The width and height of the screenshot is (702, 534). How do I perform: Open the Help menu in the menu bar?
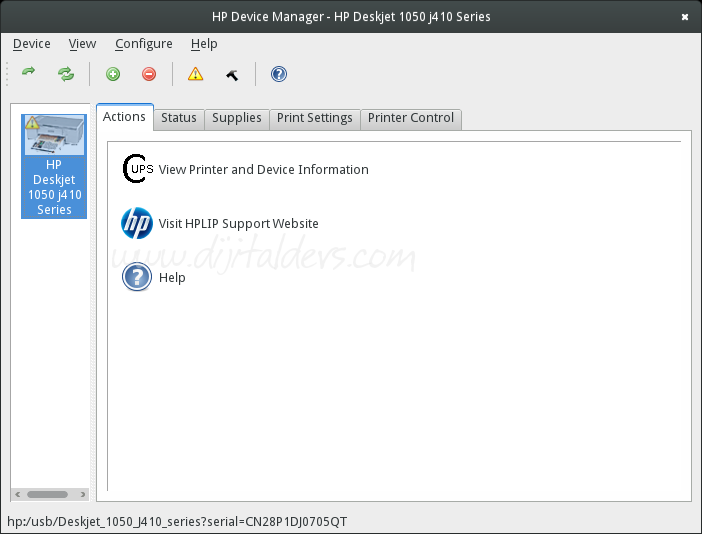204,44
